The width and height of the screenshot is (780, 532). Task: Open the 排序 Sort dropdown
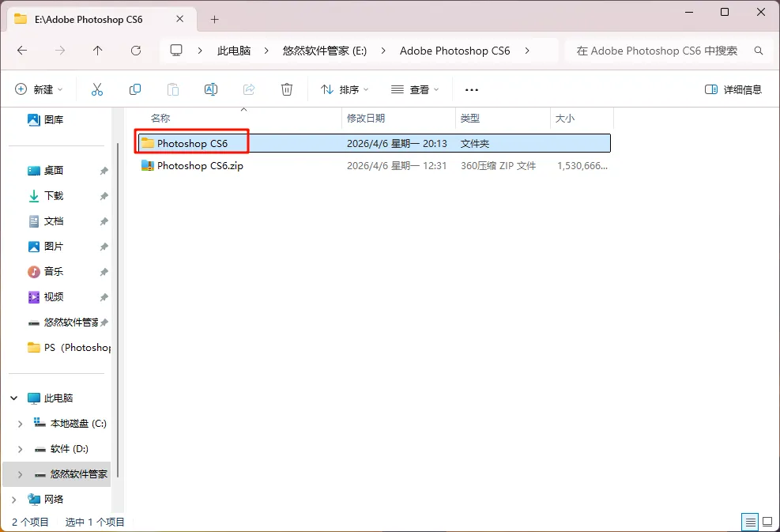[345, 89]
